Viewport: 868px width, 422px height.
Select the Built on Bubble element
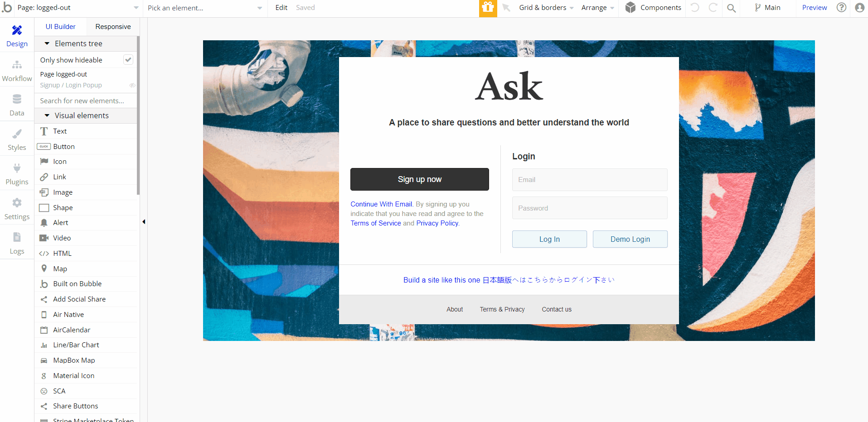click(86, 284)
